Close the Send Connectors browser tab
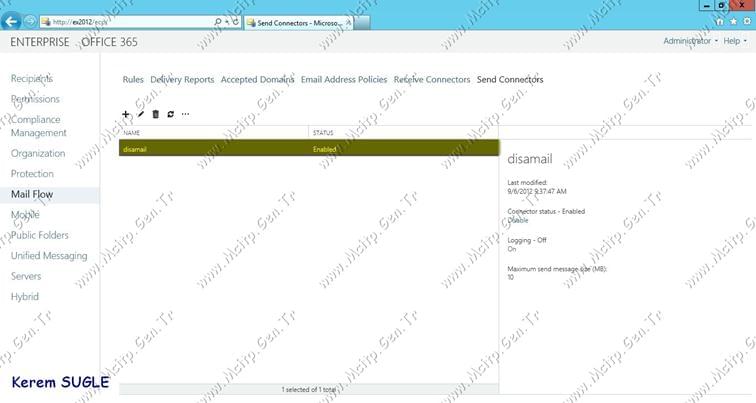 pyautogui.click(x=348, y=22)
